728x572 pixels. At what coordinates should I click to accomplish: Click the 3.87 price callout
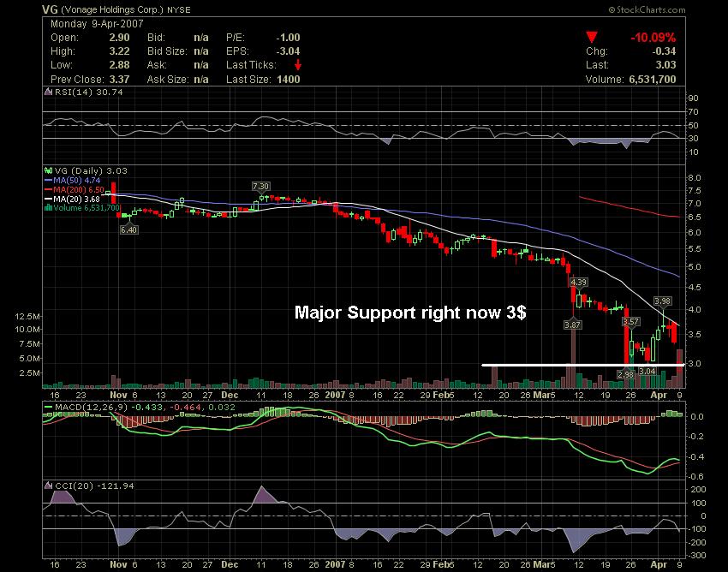(572, 325)
